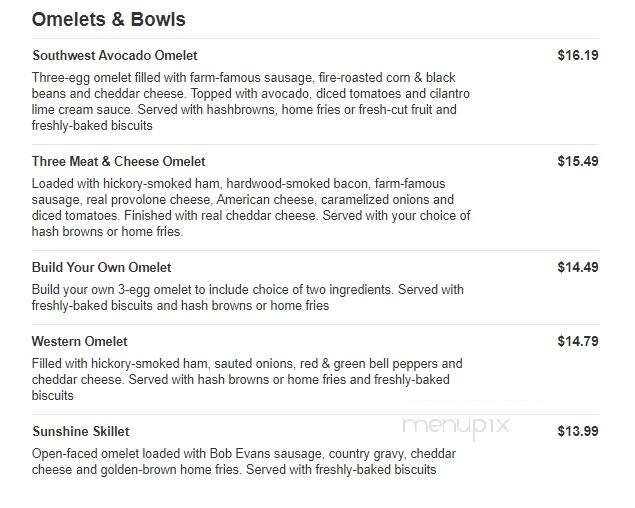The height and width of the screenshot is (508, 635).
Task: Click the Build Your Own Omelet description
Action: click(248, 298)
